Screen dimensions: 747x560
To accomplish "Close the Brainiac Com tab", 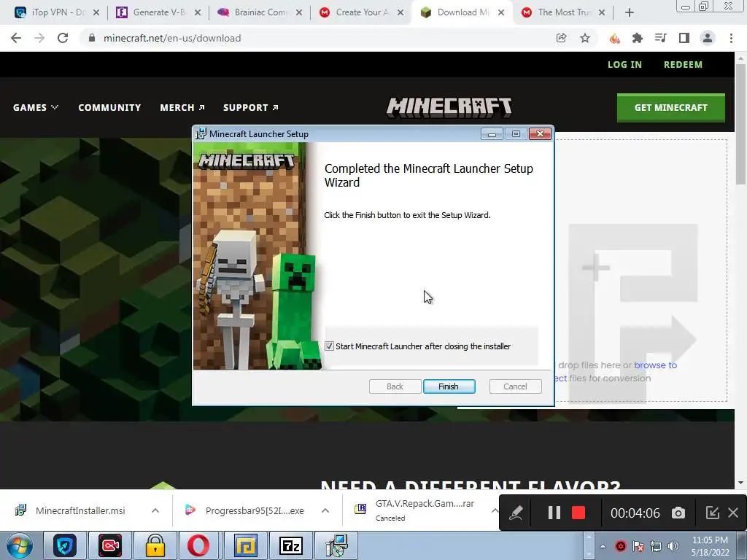I will point(298,13).
